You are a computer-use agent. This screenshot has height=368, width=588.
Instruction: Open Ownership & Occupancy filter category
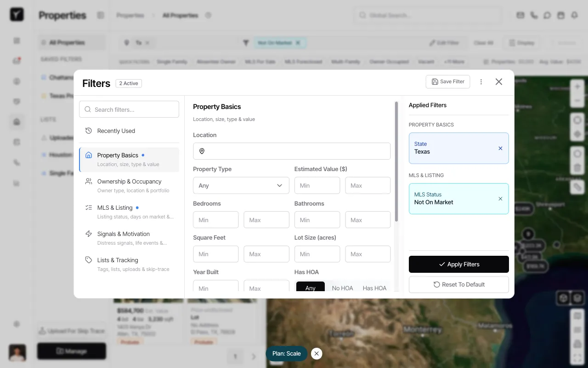pyautogui.click(x=129, y=185)
